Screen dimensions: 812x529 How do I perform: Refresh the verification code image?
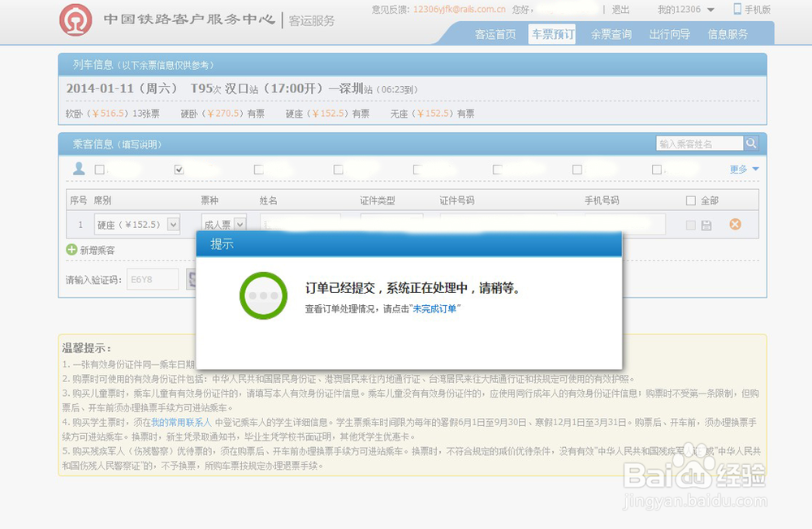click(193, 279)
